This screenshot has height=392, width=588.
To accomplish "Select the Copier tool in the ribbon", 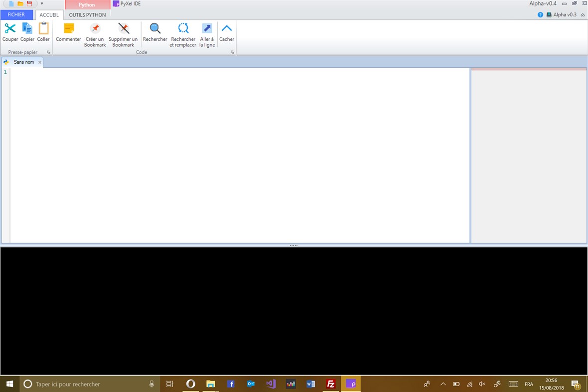I will (x=27, y=33).
